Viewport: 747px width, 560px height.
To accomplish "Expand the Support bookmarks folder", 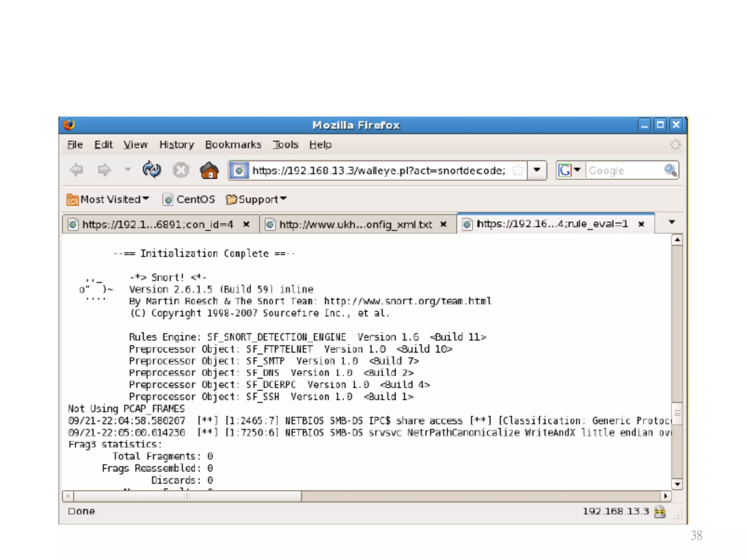I will [x=256, y=199].
